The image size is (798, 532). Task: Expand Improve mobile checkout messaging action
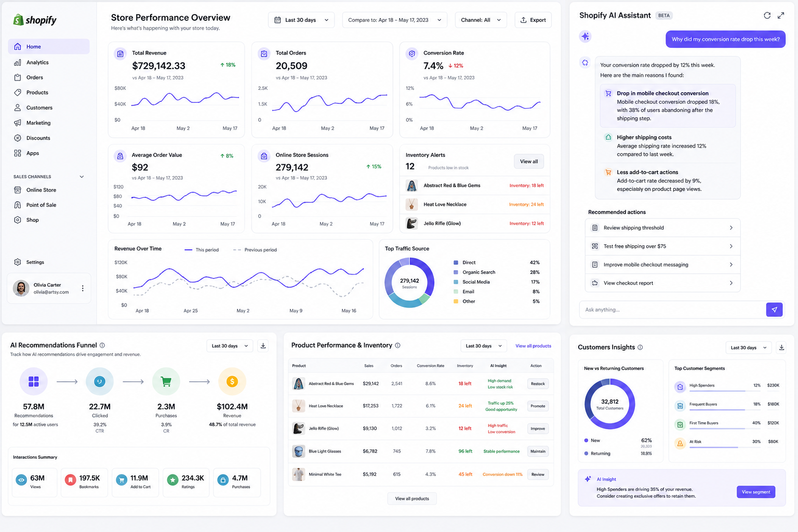[662, 265]
